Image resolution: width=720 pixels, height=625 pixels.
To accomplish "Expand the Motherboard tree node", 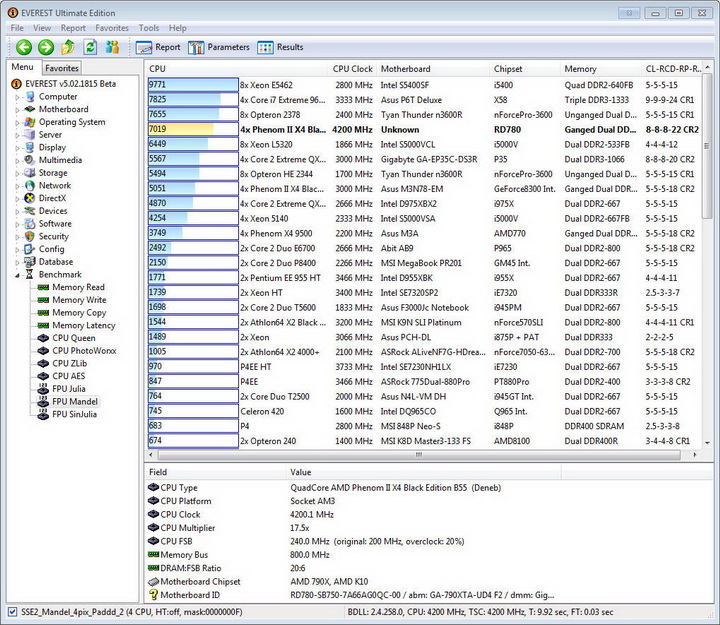I will (17, 109).
